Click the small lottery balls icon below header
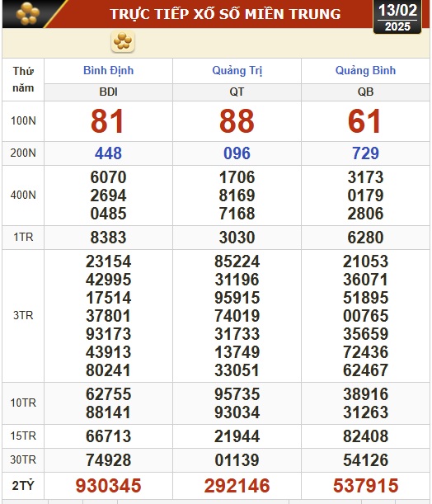This screenshot has height=504, width=432. (123, 41)
